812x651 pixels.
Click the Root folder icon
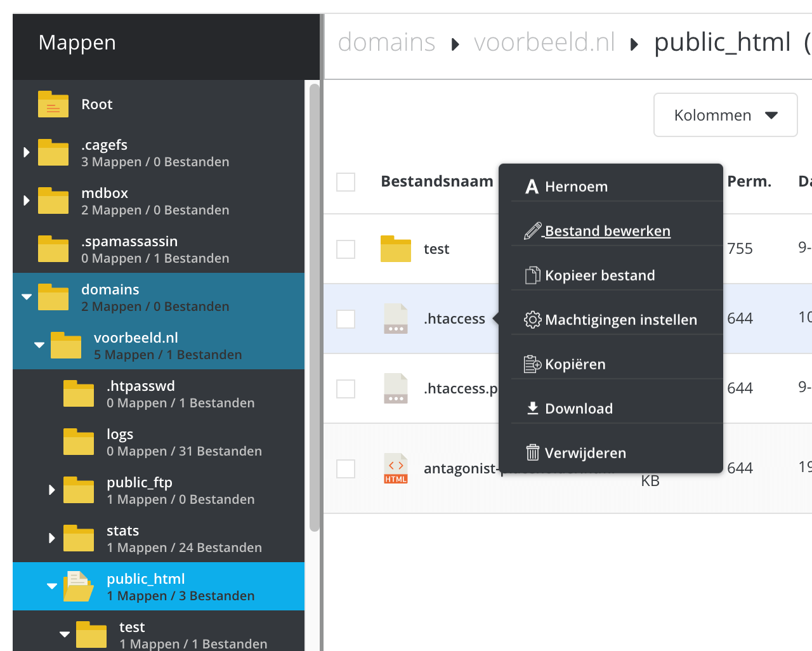point(53,104)
